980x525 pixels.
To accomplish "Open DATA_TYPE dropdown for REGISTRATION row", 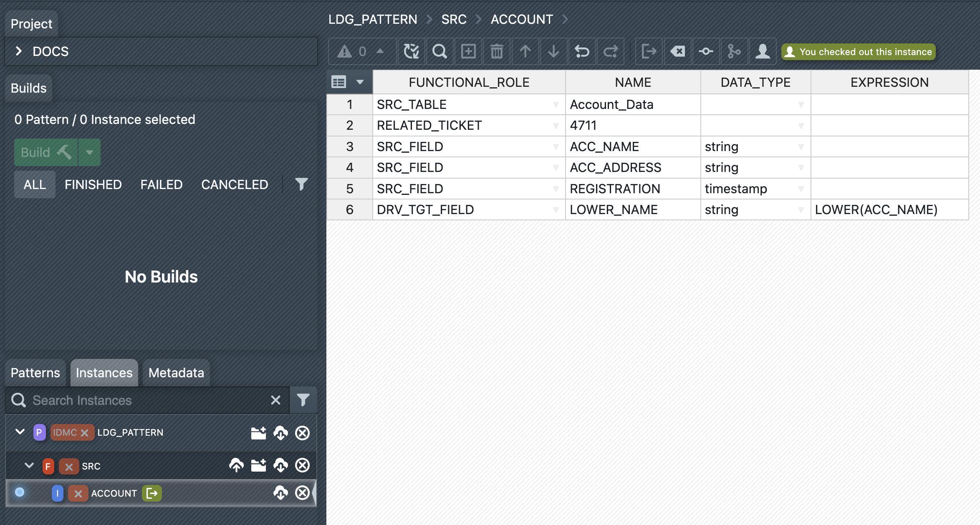I will (801, 189).
